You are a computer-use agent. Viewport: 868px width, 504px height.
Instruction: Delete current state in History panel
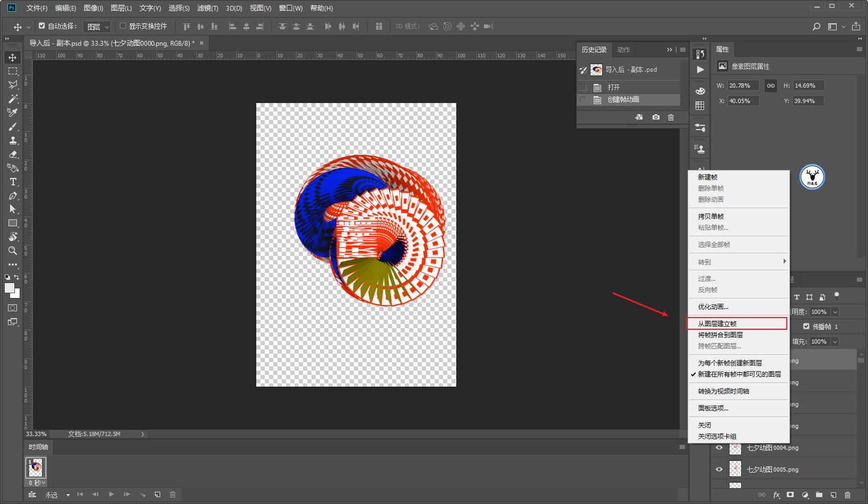coord(671,117)
